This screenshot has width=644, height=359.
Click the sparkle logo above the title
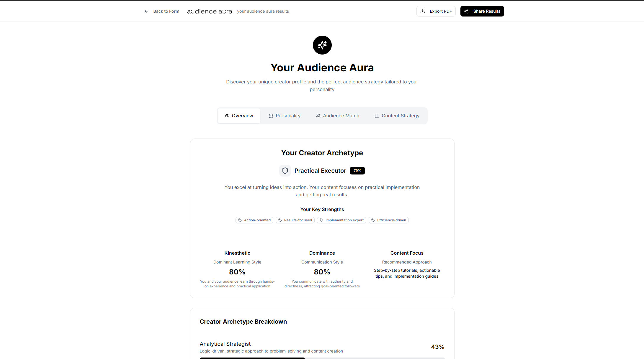click(322, 45)
